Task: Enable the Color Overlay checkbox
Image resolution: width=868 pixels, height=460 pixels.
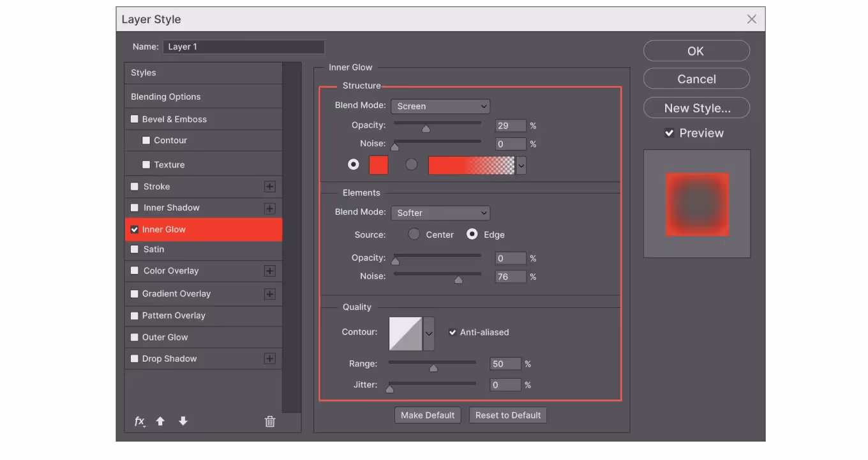Action: (x=135, y=270)
